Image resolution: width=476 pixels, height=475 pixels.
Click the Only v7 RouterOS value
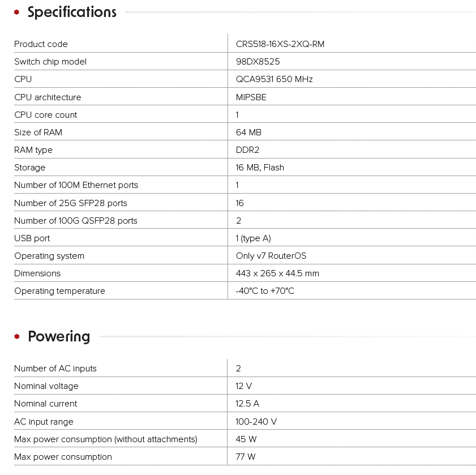[271, 256]
